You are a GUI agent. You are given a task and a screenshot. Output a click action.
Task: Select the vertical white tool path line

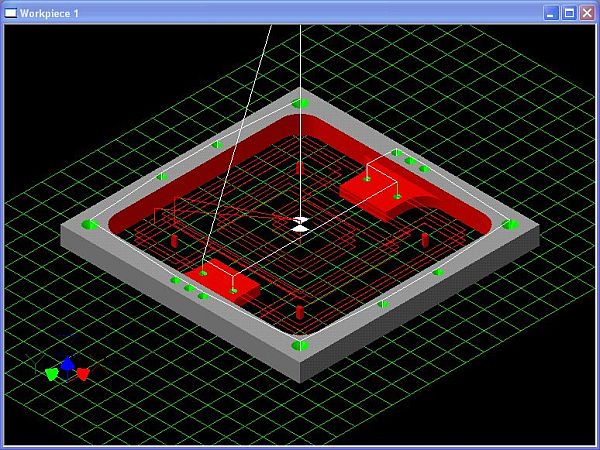pos(301,100)
